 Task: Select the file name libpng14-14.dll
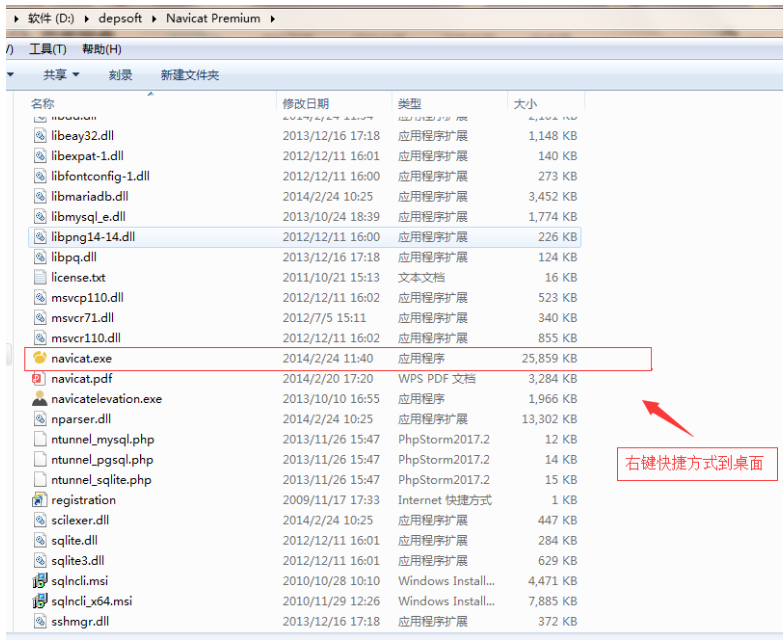point(93,237)
